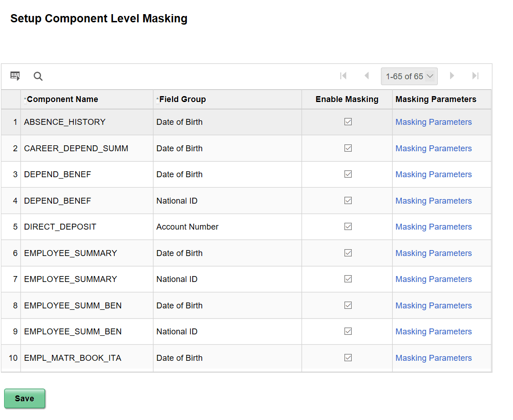This screenshot has height=420, width=513.
Task: Click the Enable Masking column header
Action: [x=346, y=99]
